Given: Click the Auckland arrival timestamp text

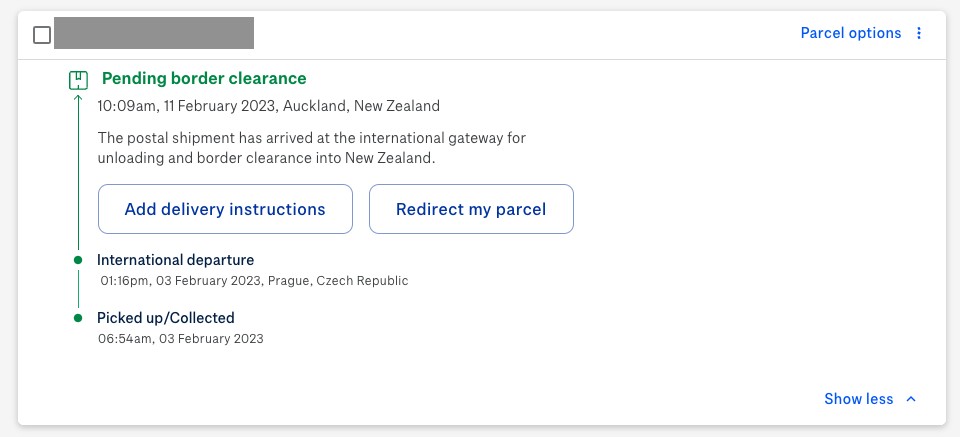Looking at the screenshot, I should pos(268,106).
